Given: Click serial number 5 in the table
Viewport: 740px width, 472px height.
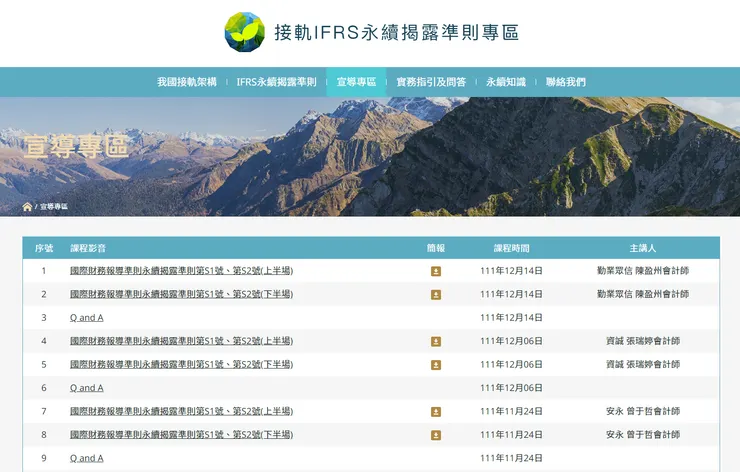Looking at the screenshot, I should [44, 364].
